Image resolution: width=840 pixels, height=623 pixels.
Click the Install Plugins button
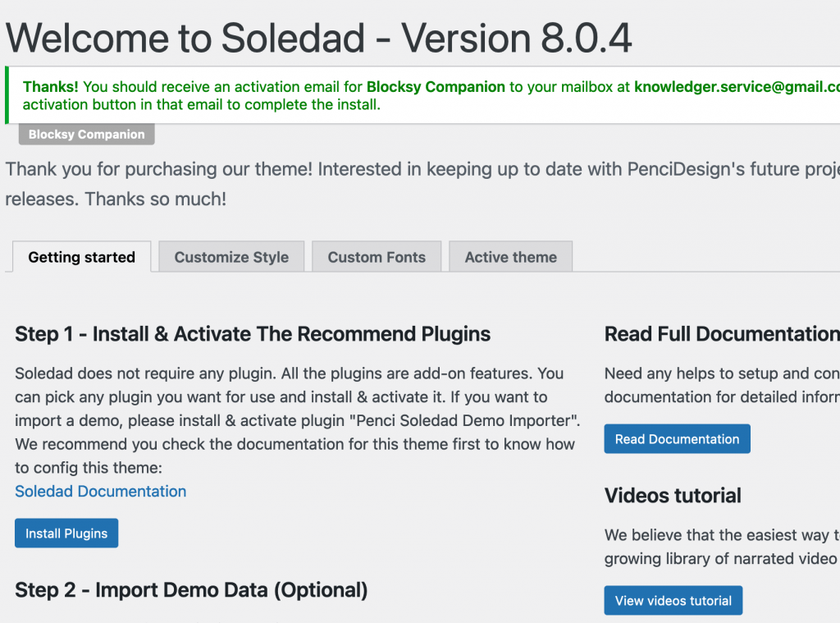pyautogui.click(x=66, y=533)
